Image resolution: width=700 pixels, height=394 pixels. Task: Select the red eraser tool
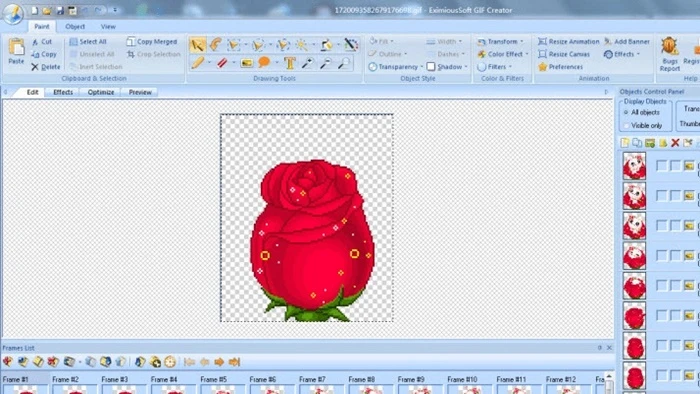(222, 63)
